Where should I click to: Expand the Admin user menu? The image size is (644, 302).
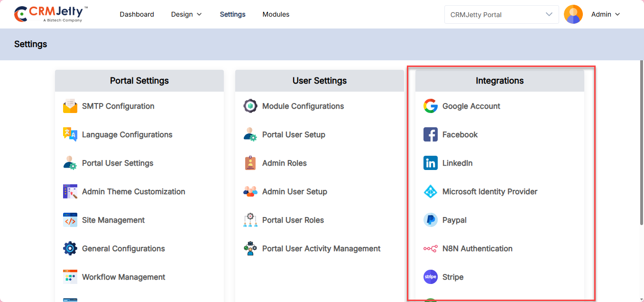coord(605,14)
